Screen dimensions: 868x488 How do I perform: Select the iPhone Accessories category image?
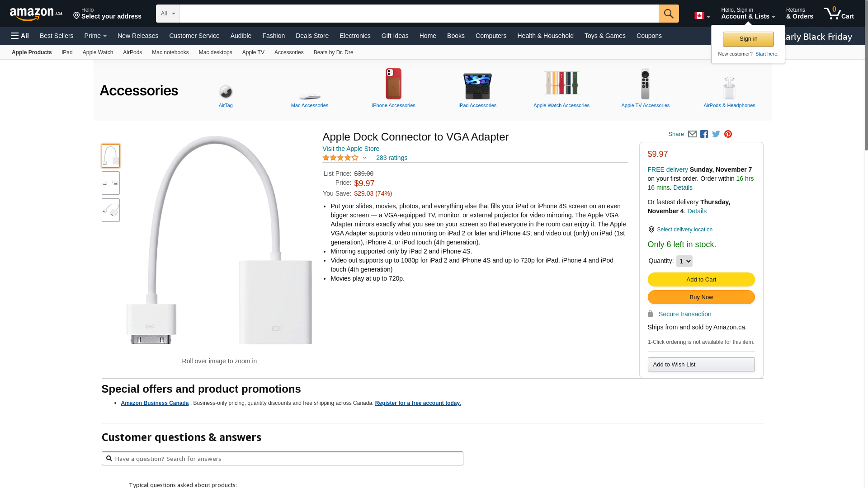(393, 84)
